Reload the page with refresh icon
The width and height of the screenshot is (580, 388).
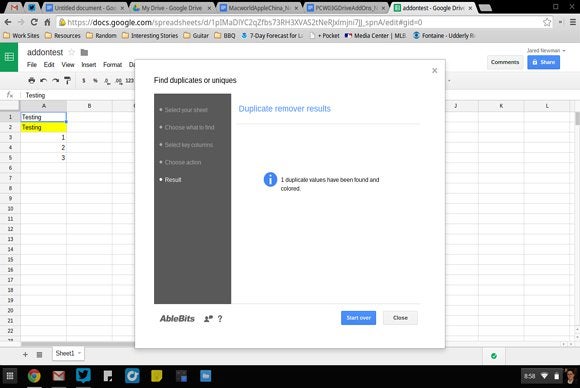(x=34, y=22)
